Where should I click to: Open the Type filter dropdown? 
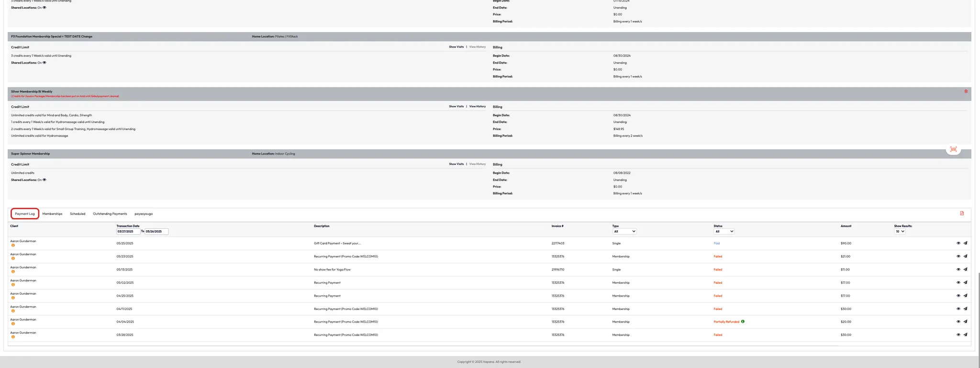[624, 232]
